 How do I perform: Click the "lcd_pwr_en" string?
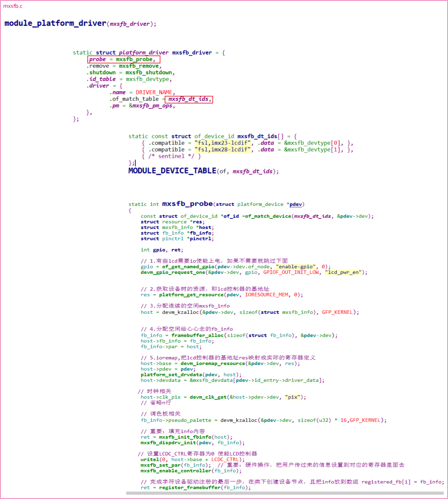click(343, 272)
